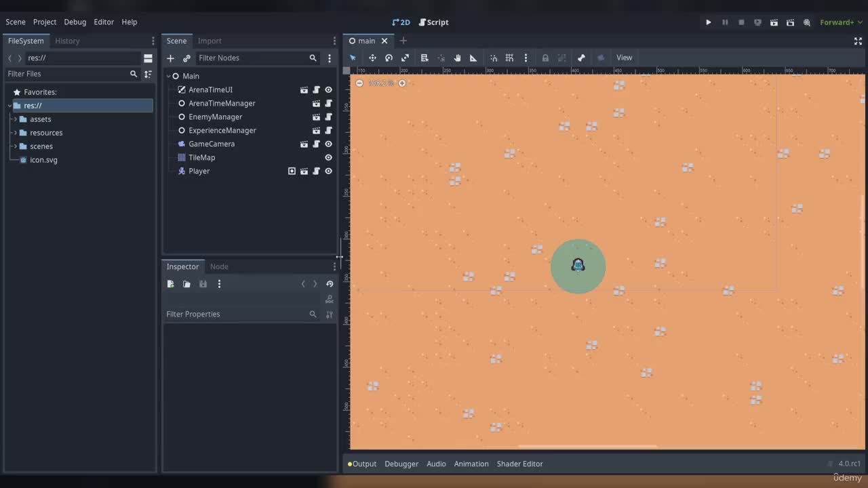This screenshot has width=868, height=488.
Task: Add a new node with plus icon
Action: point(170,58)
